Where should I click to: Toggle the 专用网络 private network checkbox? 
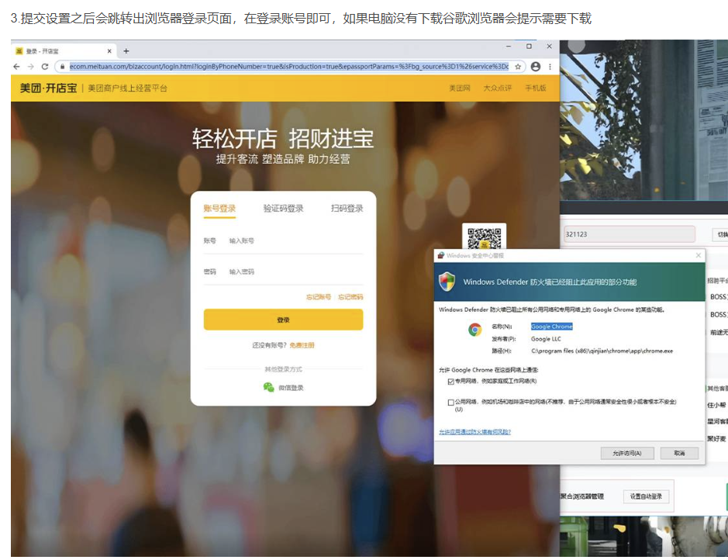click(450, 382)
